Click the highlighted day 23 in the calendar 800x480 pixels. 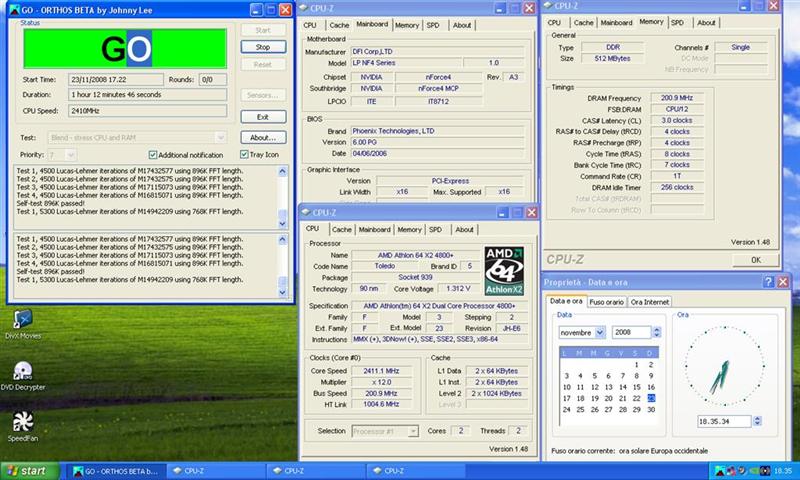click(x=651, y=398)
